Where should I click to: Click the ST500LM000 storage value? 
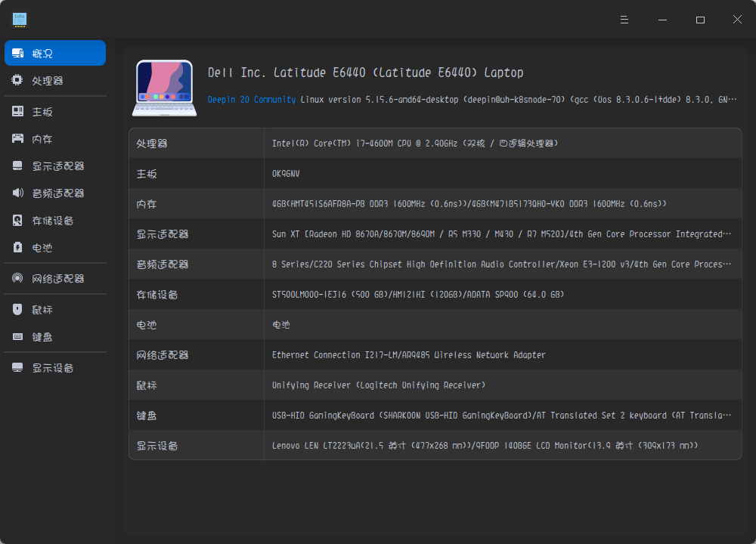418,295
